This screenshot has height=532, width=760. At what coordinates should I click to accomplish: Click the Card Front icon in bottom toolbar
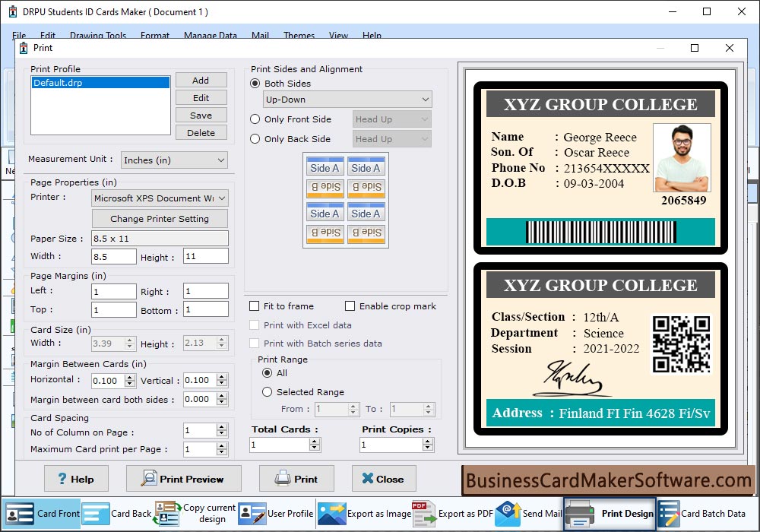(20, 514)
